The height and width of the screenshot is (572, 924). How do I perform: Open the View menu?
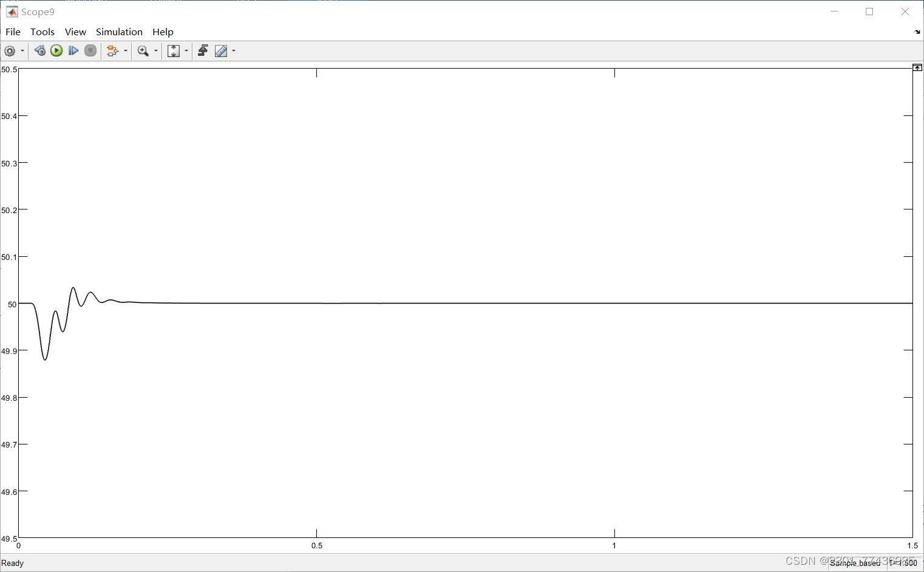(75, 32)
